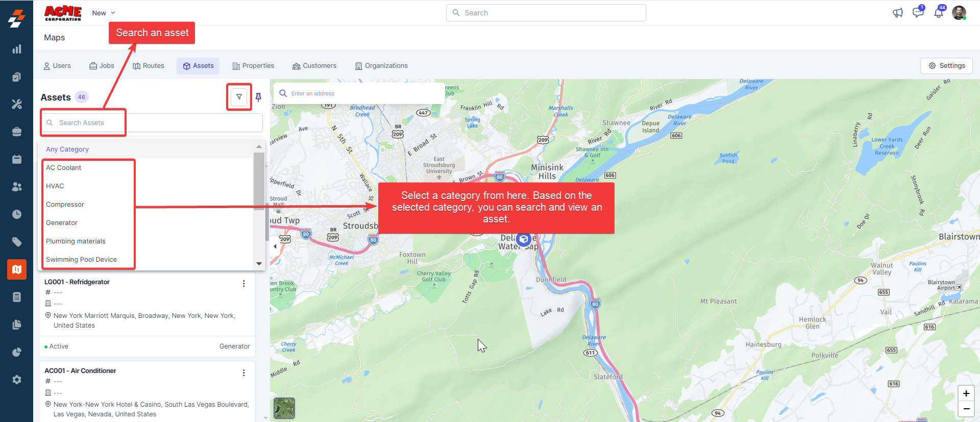
Task: Click the Enter an address field
Action: point(359,93)
